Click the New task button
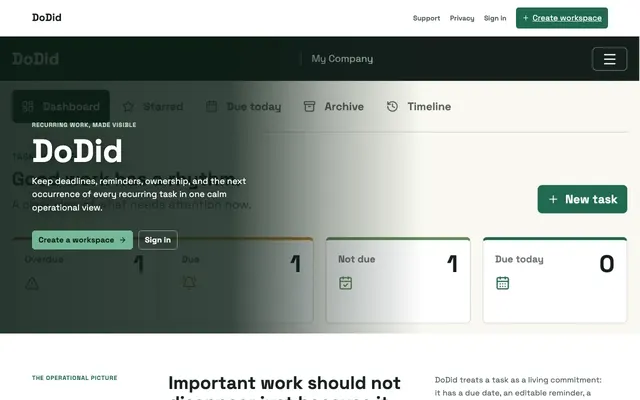 582,199
